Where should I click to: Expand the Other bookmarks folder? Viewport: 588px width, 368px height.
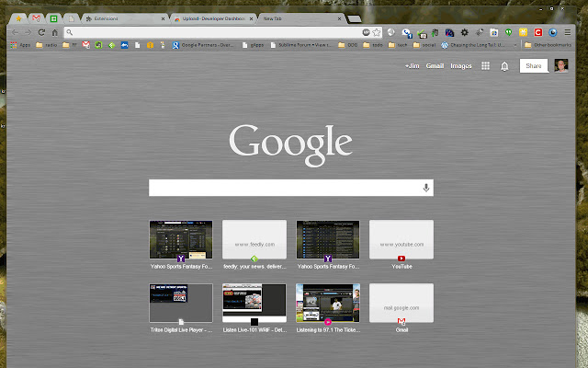point(548,45)
